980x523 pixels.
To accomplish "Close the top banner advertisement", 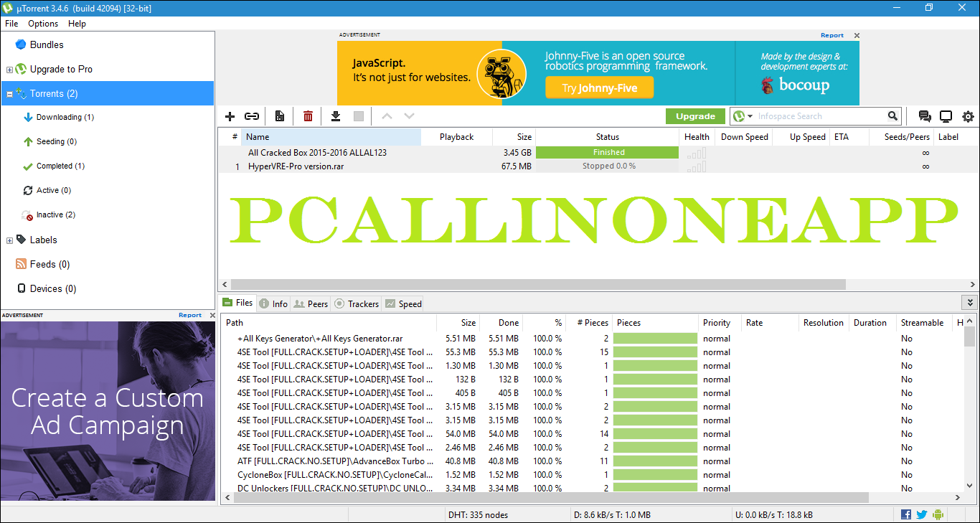I will point(857,35).
